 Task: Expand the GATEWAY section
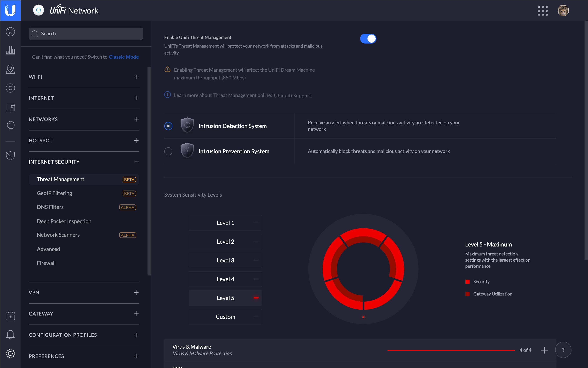[x=136, y=313]
